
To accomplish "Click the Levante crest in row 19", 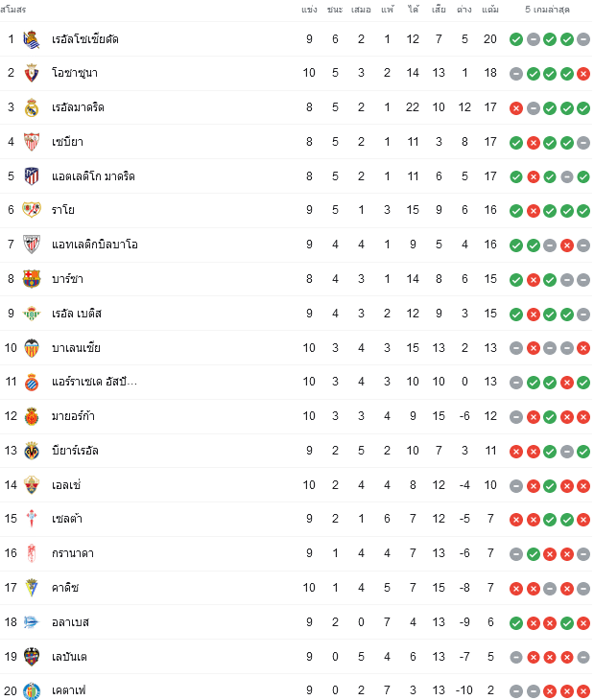I will click(32, 657).
